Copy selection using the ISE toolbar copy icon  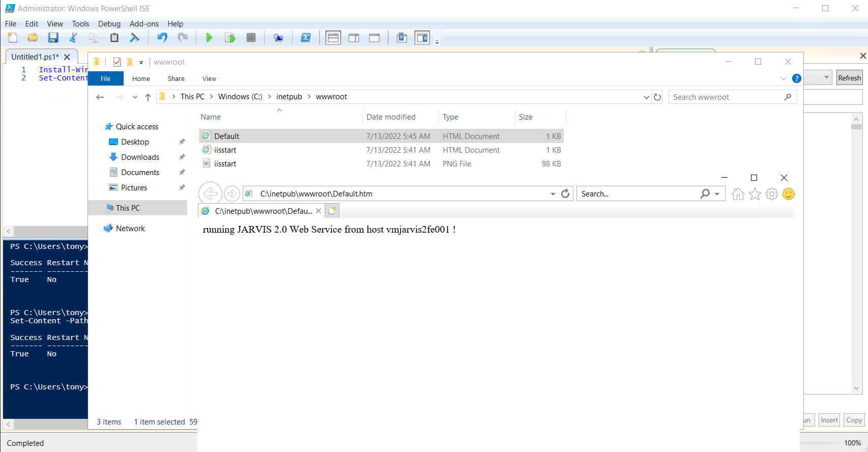click(x=94, y=38)
